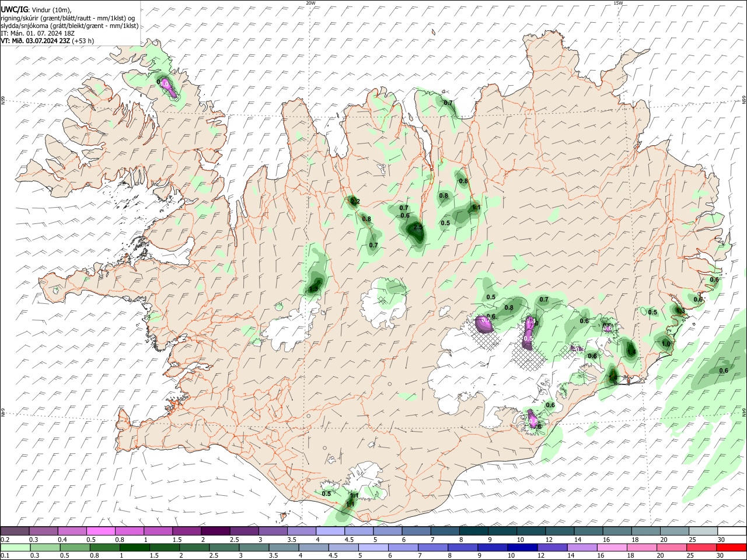
Task: Click the bright pink 0.5–0.8 snow legend swatch
Action: (100, 531)
